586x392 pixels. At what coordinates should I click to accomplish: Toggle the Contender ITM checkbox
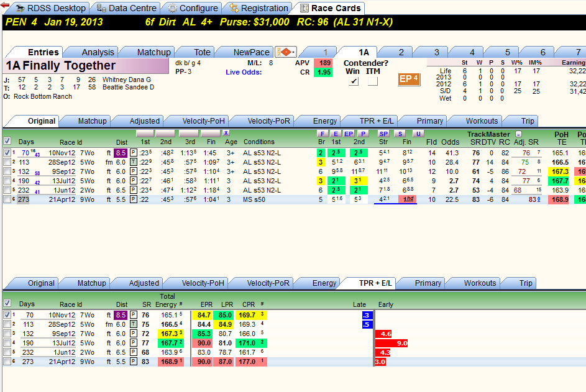373,81
